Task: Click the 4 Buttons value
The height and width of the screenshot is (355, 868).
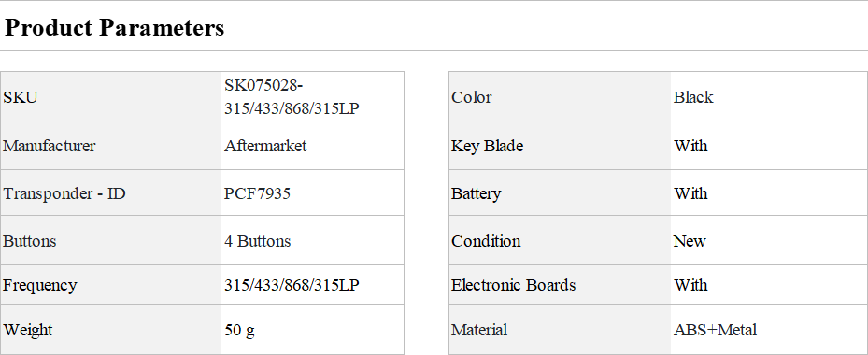Action: (258, 241)
